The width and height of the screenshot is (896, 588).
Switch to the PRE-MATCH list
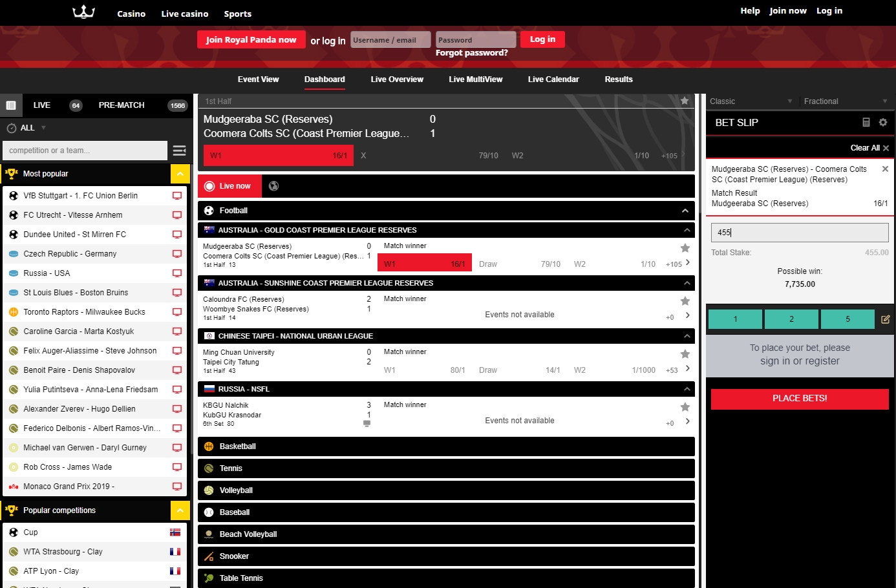tap(122, 105)
